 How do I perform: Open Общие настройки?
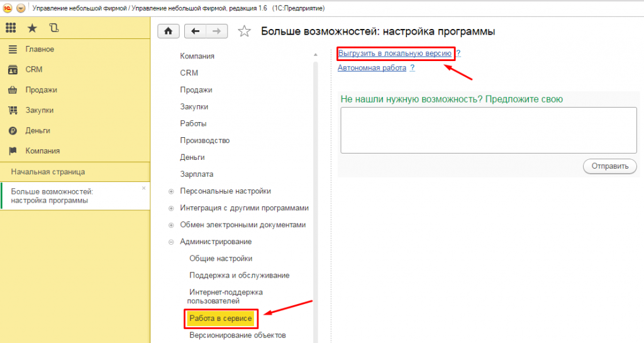pyautogui.click(x=221, y=259)
